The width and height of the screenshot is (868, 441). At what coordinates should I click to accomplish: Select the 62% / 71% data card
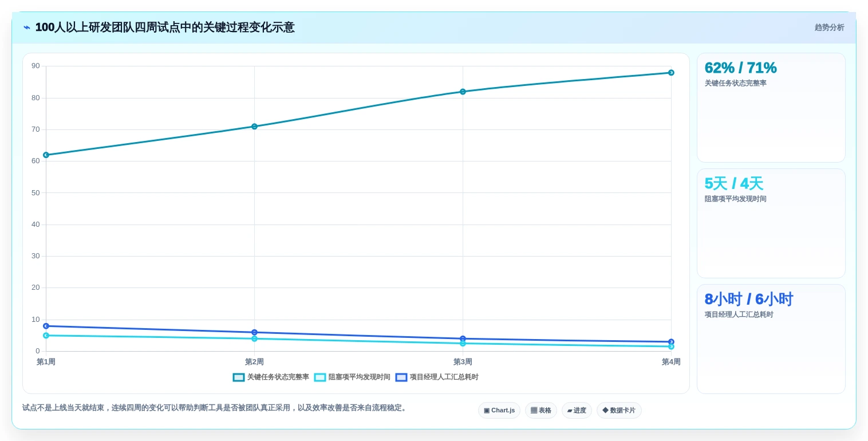point(771,108)
